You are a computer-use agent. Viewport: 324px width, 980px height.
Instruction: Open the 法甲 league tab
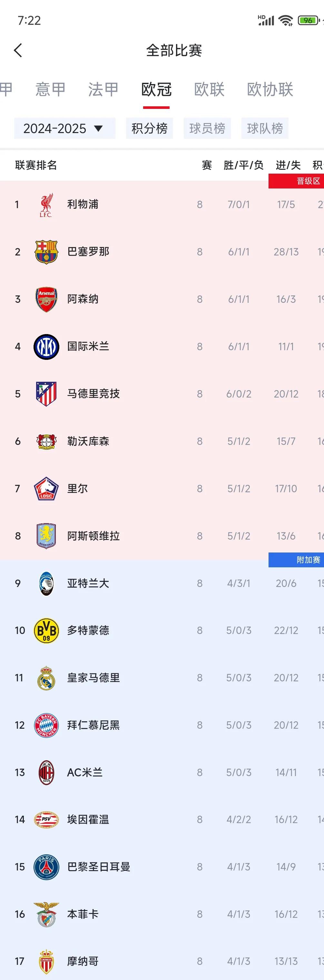(103, 90)
